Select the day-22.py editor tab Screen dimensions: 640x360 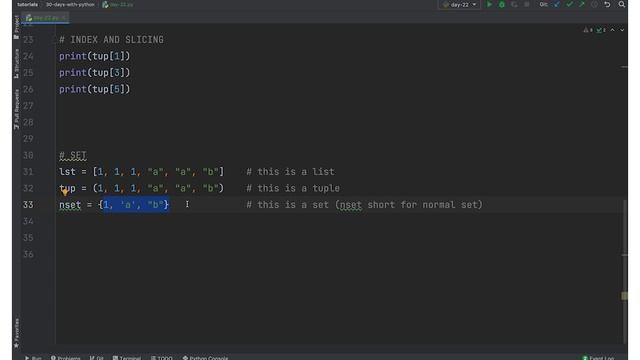tap(45, 18)
